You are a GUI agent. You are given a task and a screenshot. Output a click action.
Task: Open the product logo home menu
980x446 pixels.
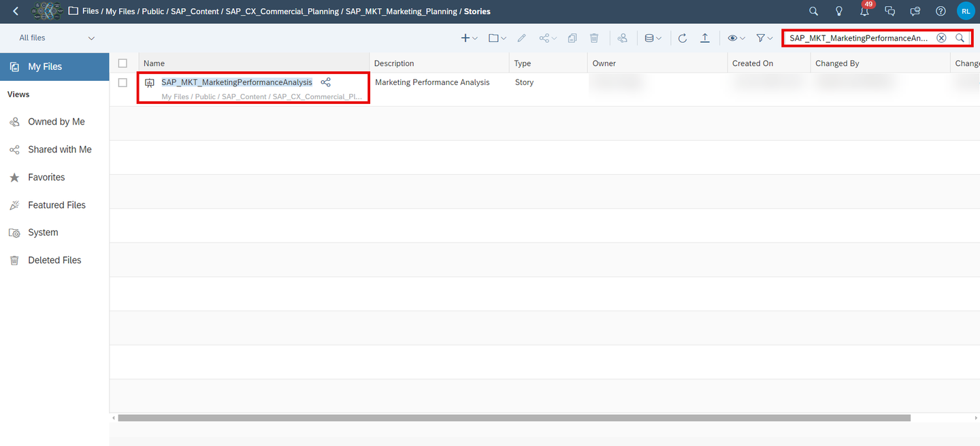pyautogui.click(x=48, y=12)
